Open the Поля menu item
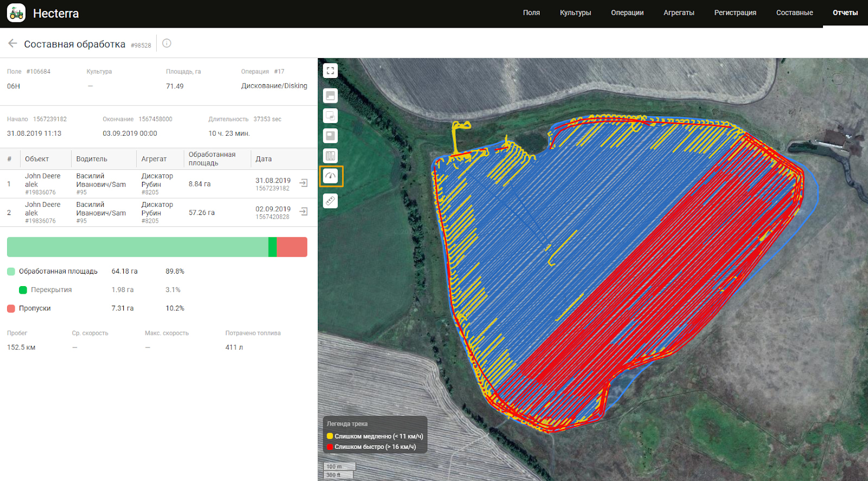The width and height of the screenshot is (868, 481). (531, 12)
